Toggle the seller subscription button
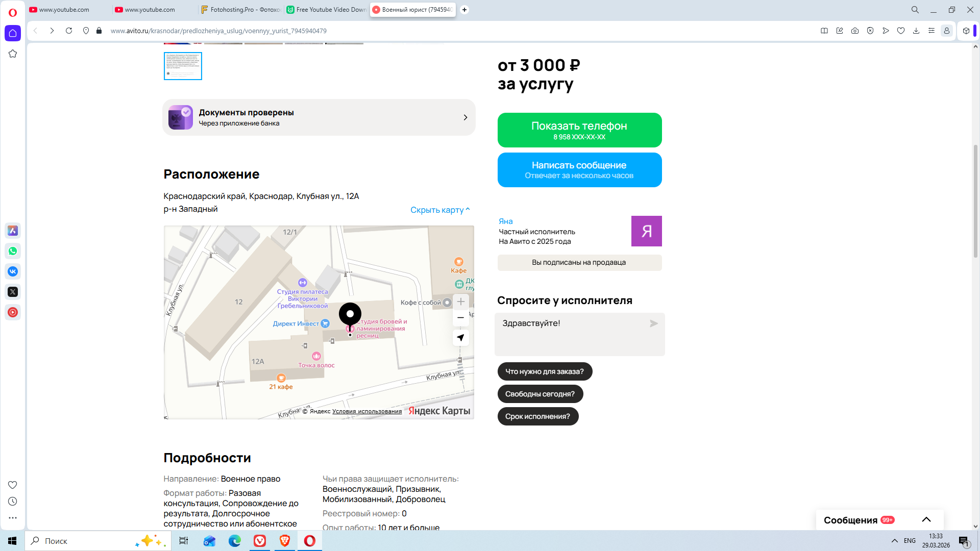980x551 pixels. point(579,262)
